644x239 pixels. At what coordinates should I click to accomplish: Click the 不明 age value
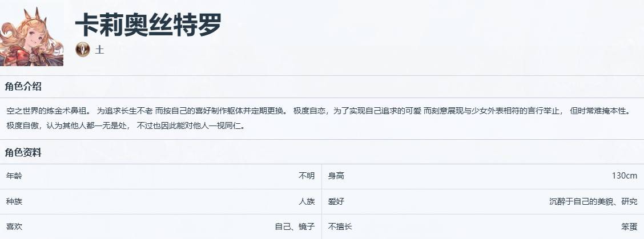(307, 176)
